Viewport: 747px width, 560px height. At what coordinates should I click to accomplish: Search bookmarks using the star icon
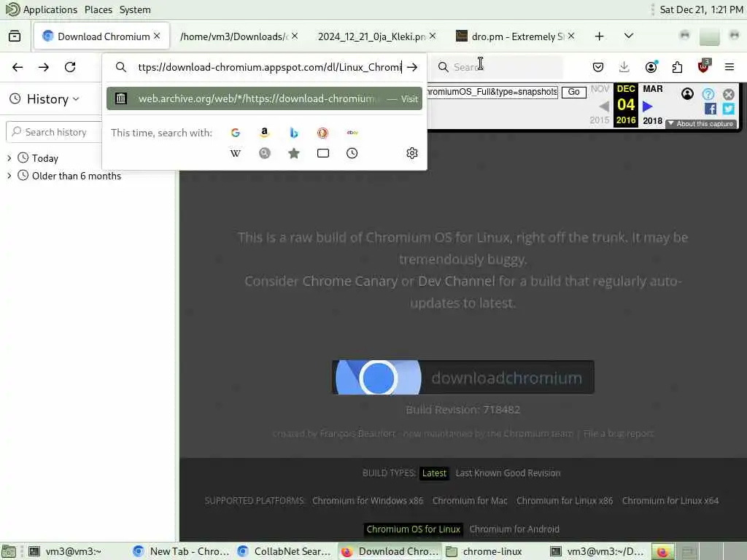[x=294, y=153]
